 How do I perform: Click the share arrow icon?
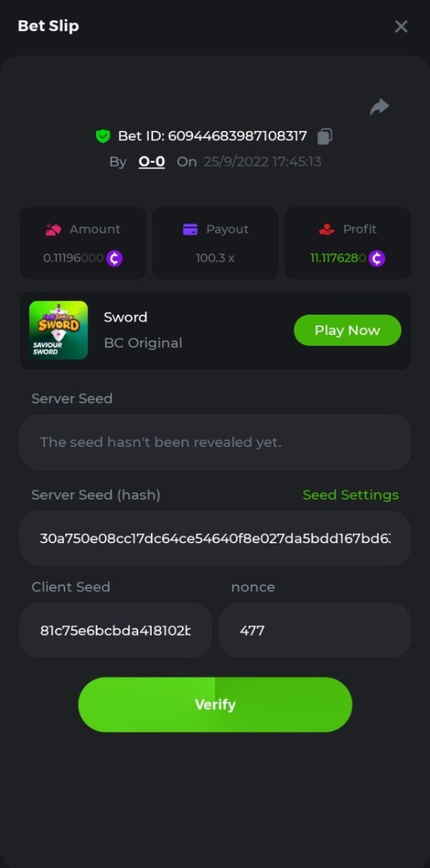click(379, 107)
